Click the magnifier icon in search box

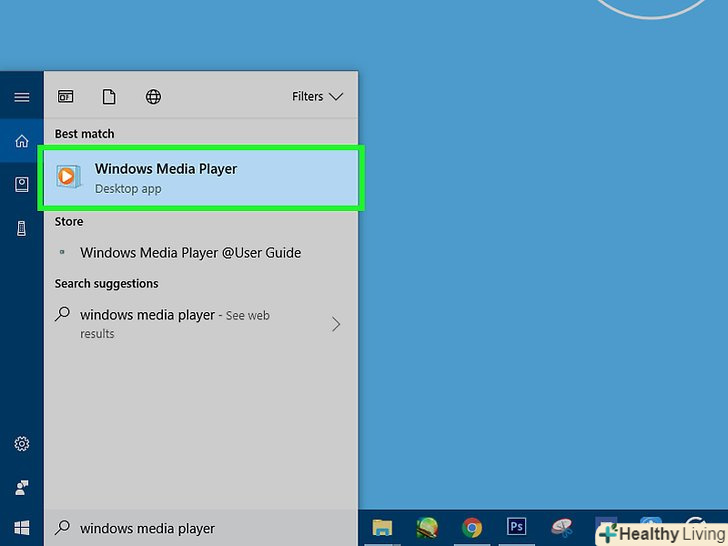coord(63,528)
